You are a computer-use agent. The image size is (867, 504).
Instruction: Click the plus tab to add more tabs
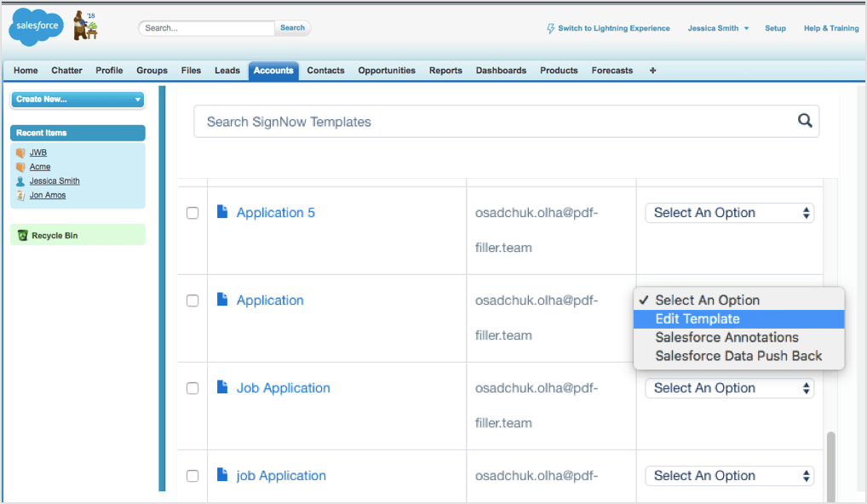pyautogui.click(x=652, y=71)
